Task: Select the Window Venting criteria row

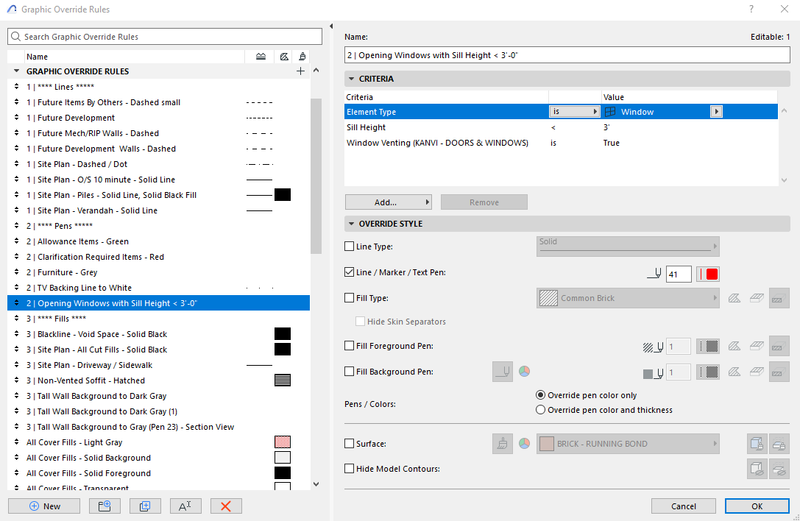Action: pyautogui.click(x=561, y=143)
